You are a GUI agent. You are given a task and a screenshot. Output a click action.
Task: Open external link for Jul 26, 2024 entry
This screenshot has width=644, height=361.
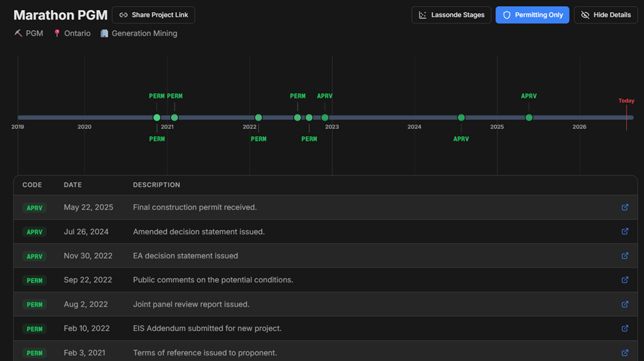tap(625, 231)
